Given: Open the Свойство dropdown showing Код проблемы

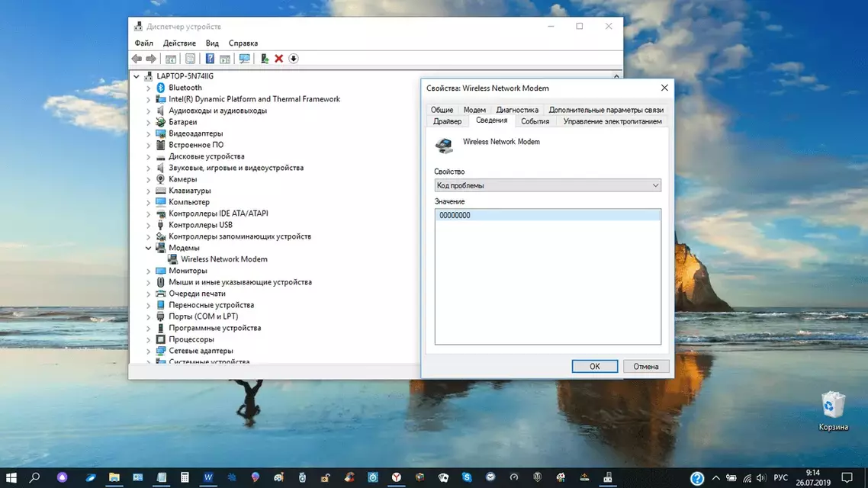Looking at the screenshot, I should click(547, 185).
